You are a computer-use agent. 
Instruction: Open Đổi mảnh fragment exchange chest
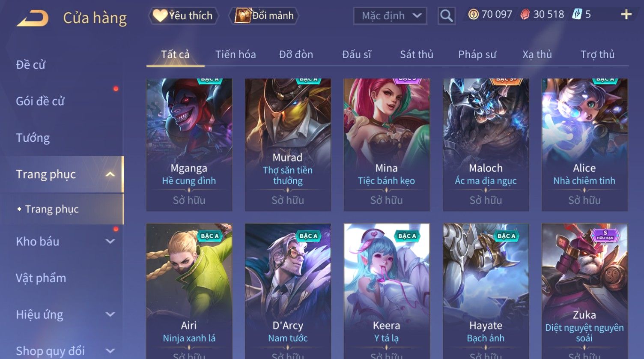264,16
